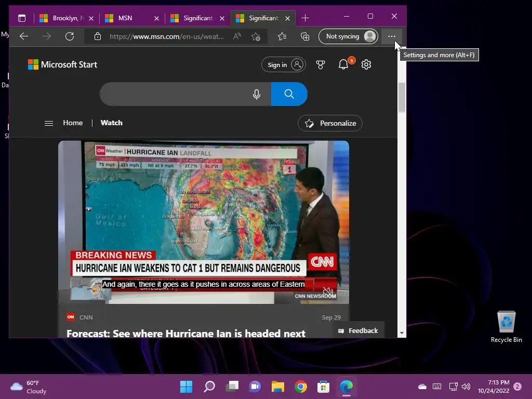Open the hamburger navigation menu
This screenshot has width=532, height=399.
[49, 123]
